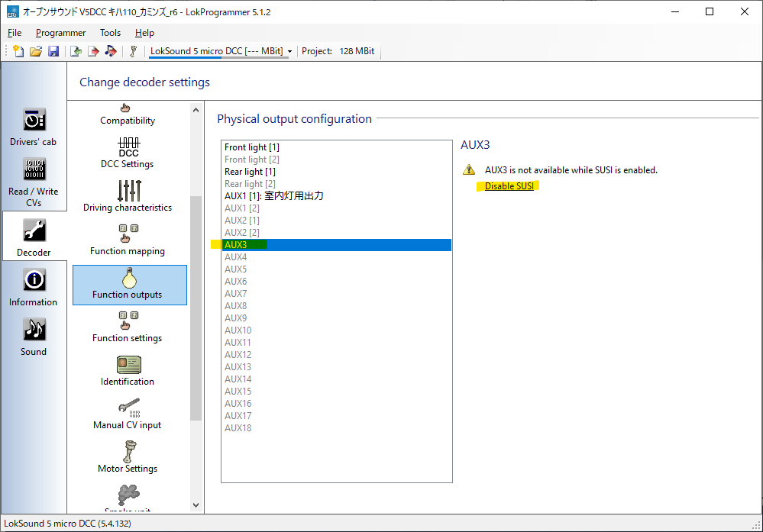Select AUX12 in the output list
Image resolution: width=763 pixels, height=532 pixels.
(336, 354)
